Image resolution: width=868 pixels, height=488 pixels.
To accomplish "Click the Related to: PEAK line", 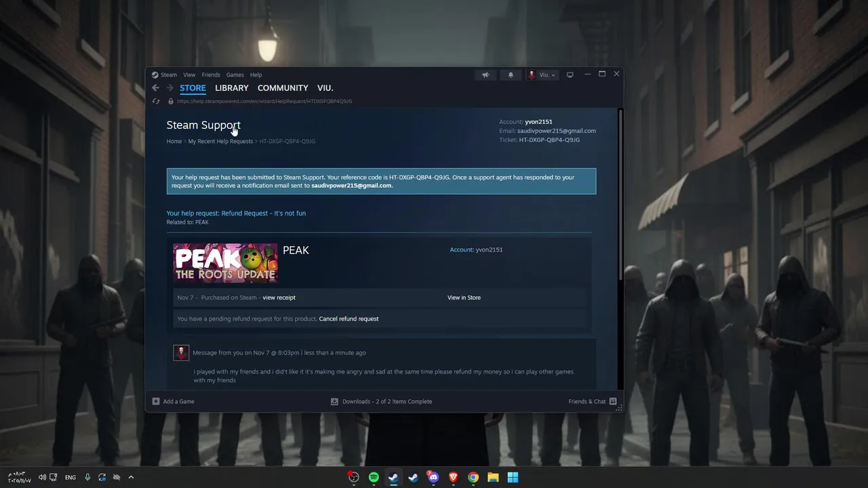I will [188, 222].
